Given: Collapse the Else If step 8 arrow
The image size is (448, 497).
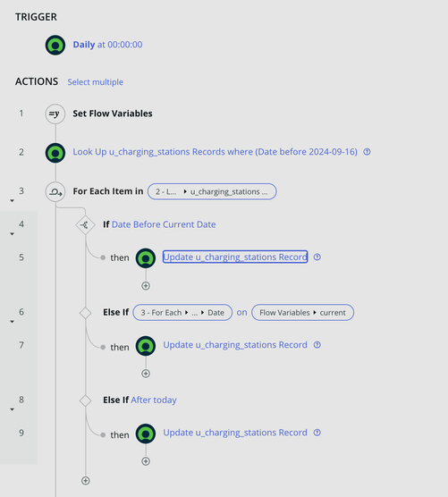Looking at the screenshot, I should 12,409.
